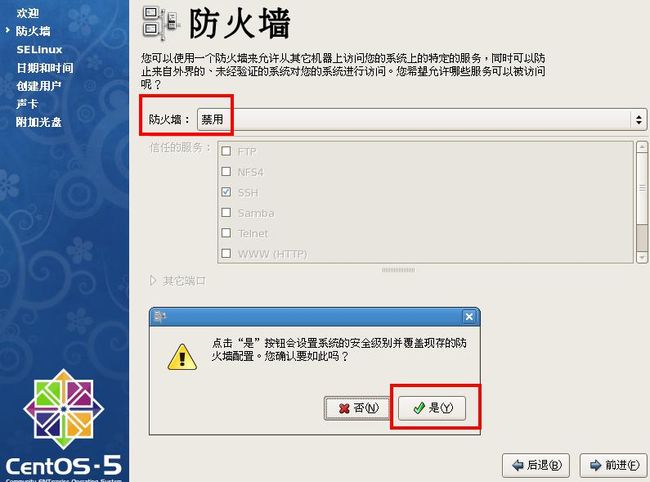Select 日期和时间 in the sidebar
650x482 pixels.
[45, 68]
